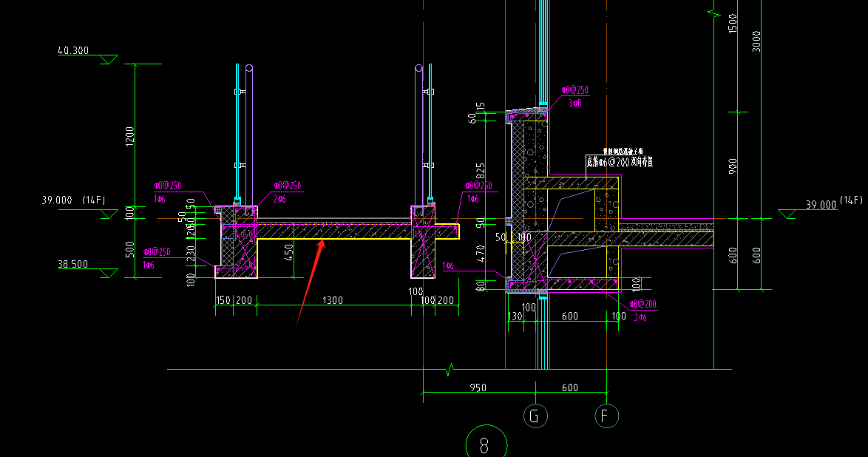Select the 230 vertical dimension text
The image size is (868, 457).
(191, 254)
